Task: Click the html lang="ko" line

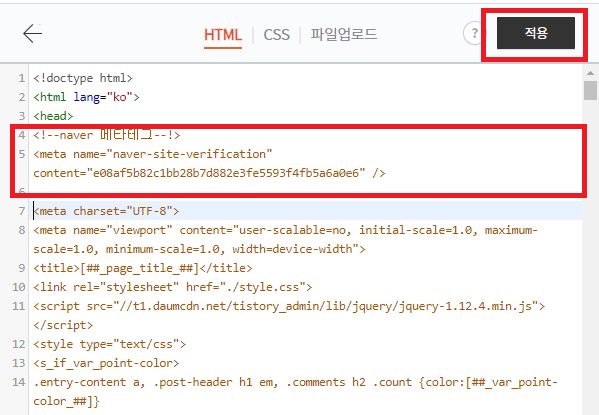Action: (86, 97)
